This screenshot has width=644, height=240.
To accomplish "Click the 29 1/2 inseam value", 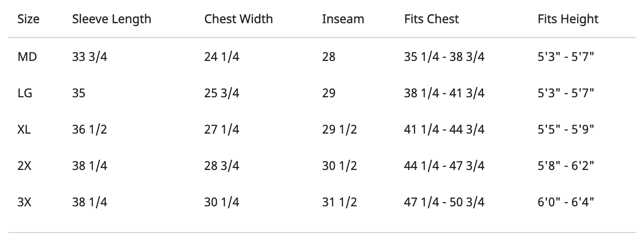I will 339,129.
